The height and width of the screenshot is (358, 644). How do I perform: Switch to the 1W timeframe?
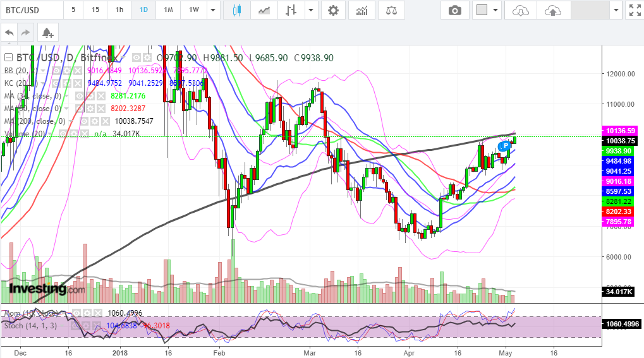click(193, 10)
